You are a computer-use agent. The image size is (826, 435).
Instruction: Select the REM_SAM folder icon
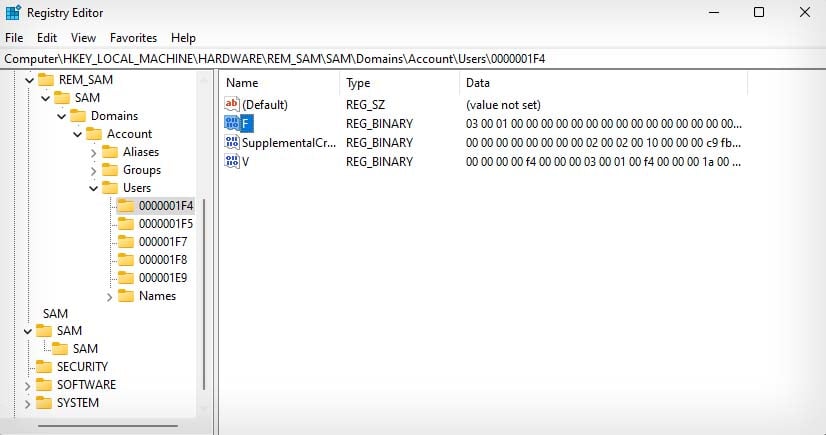[x=46, y=80]
